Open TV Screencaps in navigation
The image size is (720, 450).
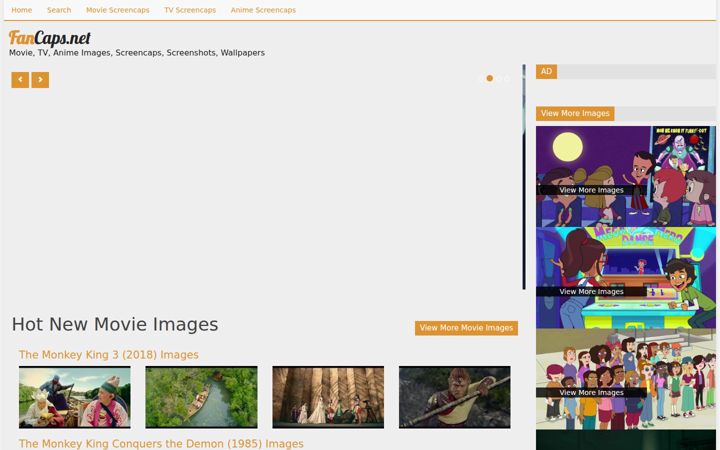pyautogui.click(x=190, y=10)
